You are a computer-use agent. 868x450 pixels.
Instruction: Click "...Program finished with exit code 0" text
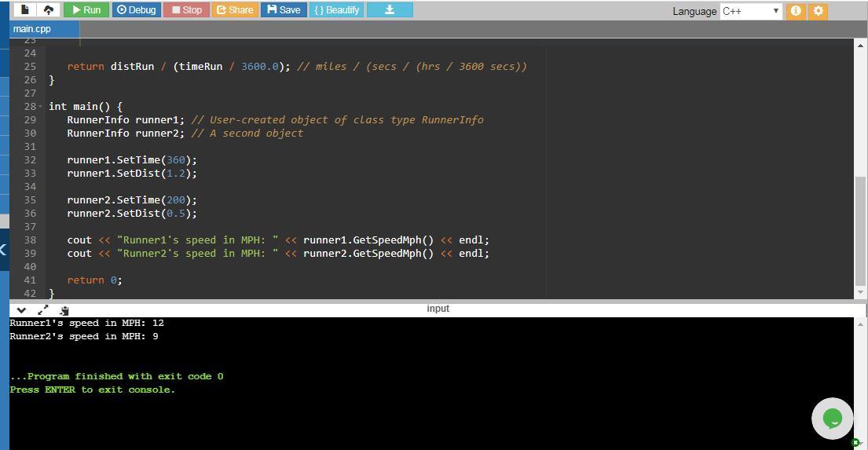(117, 376)
